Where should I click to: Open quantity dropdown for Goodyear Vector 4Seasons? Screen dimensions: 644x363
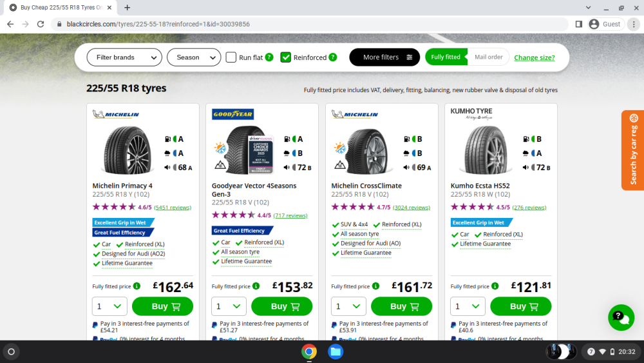[x=229, y=306]
